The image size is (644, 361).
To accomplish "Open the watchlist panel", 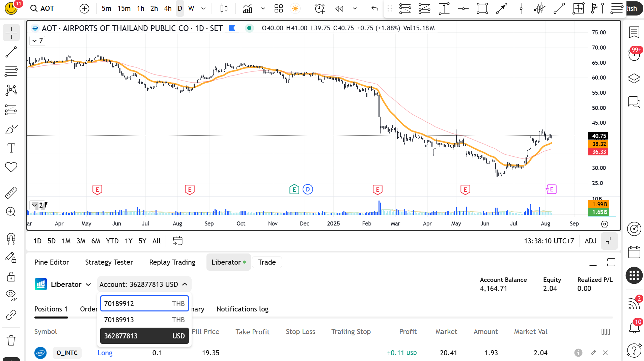I will (x=634, y=33).
